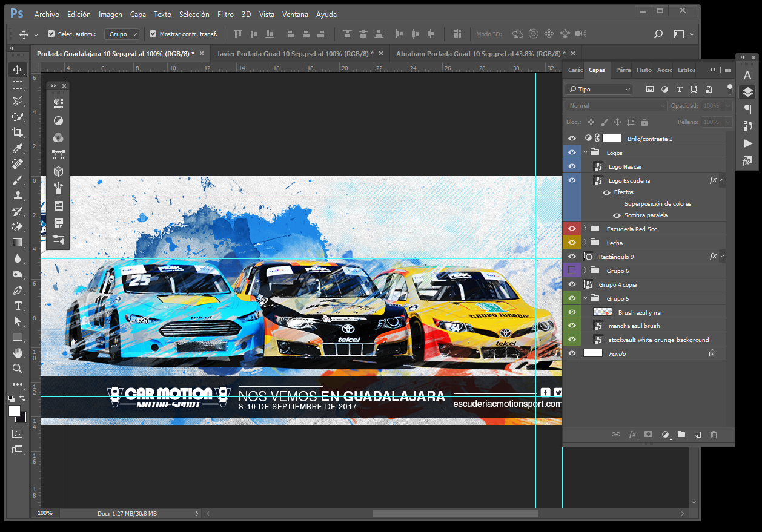This screenshot has width=762, height=532.
Task: Switch to the Estilos panel tab
Action: (686, 70)
